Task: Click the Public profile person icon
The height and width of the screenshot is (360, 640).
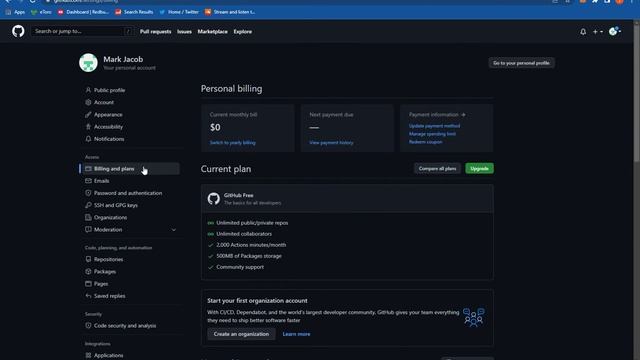Action: [x=88, y=90]
